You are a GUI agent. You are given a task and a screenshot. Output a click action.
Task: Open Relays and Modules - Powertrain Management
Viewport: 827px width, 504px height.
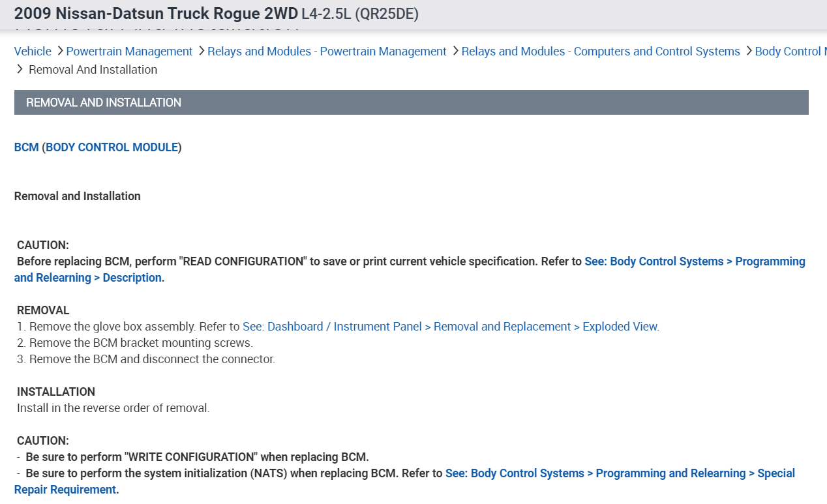pyautogui.click(x=327, y=52)
